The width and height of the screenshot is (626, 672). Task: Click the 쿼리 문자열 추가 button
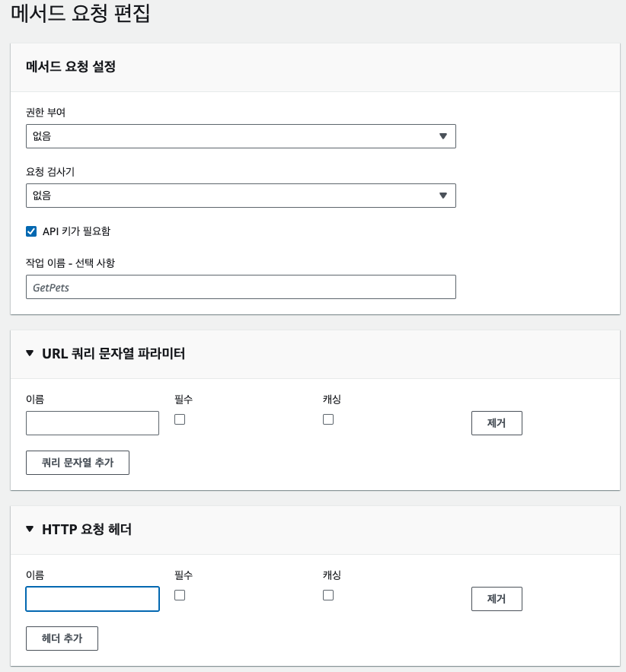pyautogui.click(x=78, y=463)
